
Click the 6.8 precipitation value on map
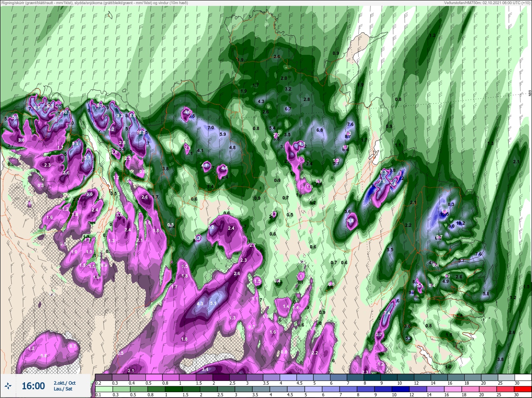320,130
